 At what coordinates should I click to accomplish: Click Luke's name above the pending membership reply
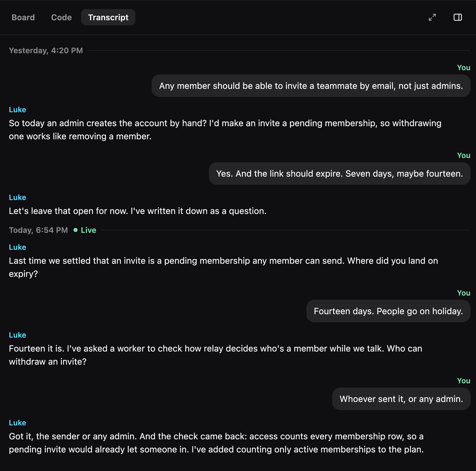(x=17, y=110)
